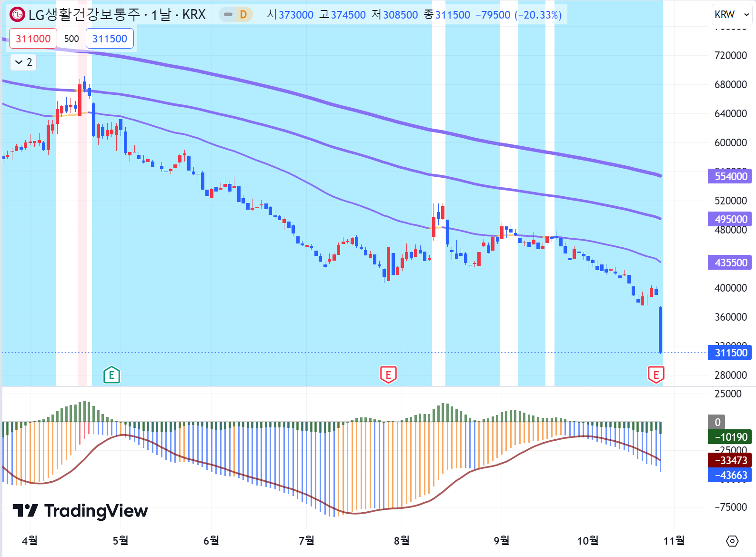Click the MACD signal value label -33473
This screenshot has height=557, width=756.
click(x=730, y=460)
